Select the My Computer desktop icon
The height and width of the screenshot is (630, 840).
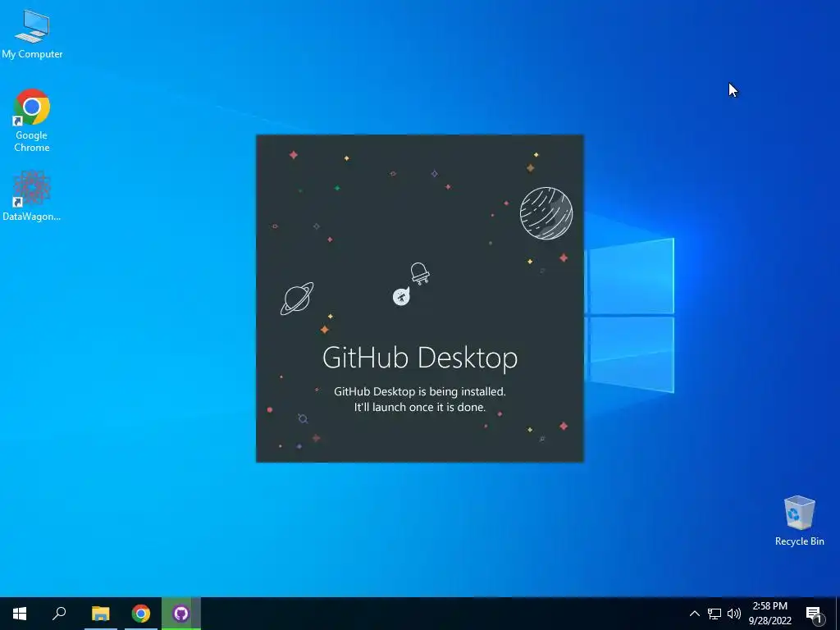tap(32, 34)
